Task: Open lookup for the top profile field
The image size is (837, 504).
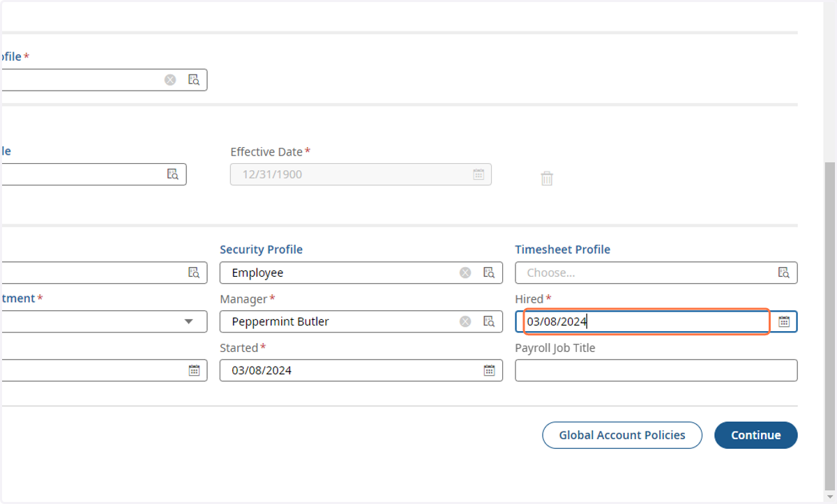Action: 194,80
